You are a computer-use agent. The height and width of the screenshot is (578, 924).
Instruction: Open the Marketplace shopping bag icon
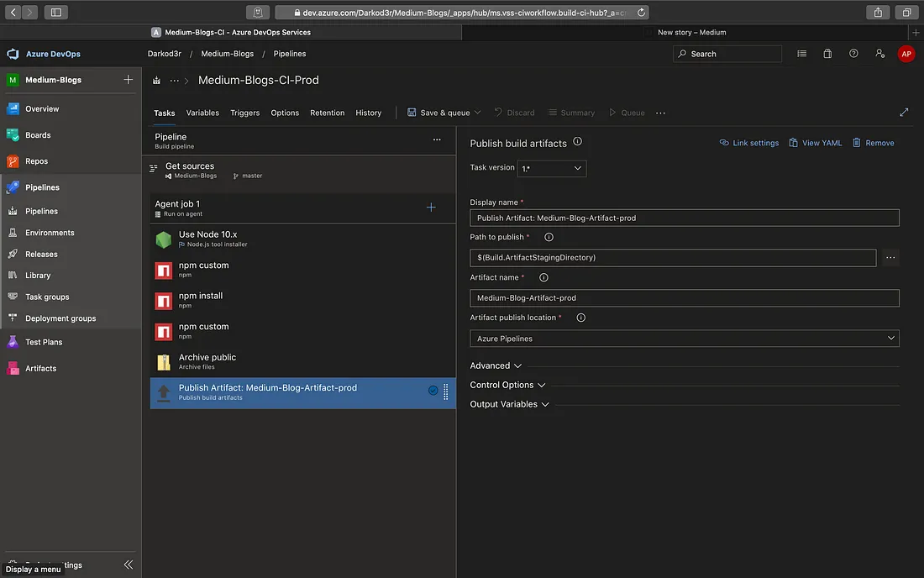pyautogui.click(x=827, y=54)
